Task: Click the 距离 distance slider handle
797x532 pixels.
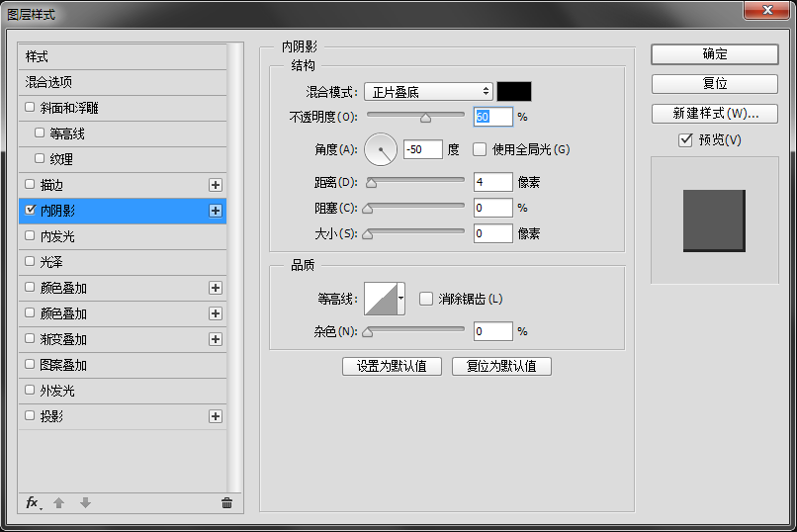Action: point(372,183)
